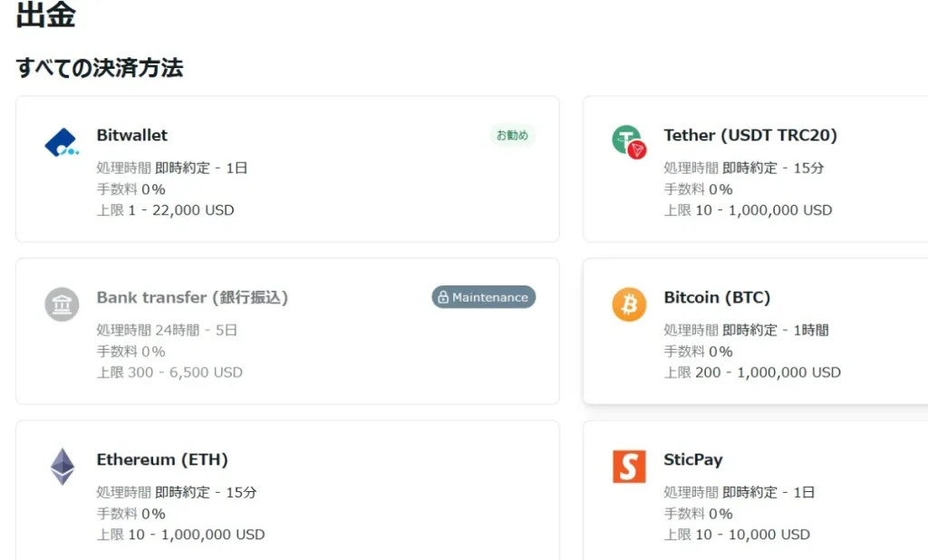The width and height of the screenshot is (928, 560).
Task: Click the Bank transfer (銀行振込) title
Action: pos(192,297)
